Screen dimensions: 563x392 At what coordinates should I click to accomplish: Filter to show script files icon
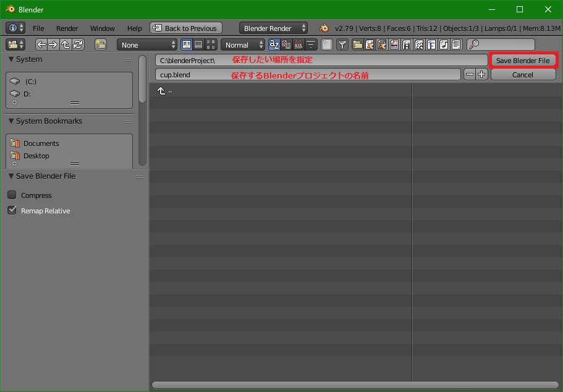tap(419, 45)
